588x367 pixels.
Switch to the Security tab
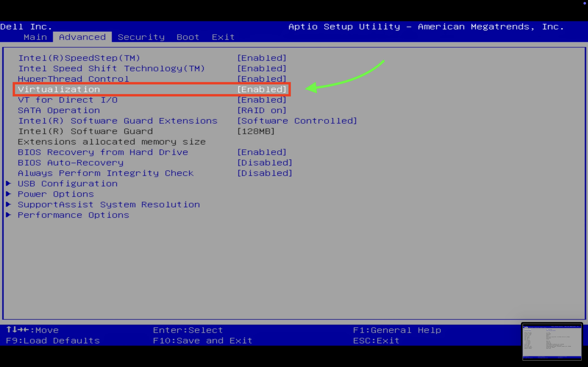tap(141, 37)
